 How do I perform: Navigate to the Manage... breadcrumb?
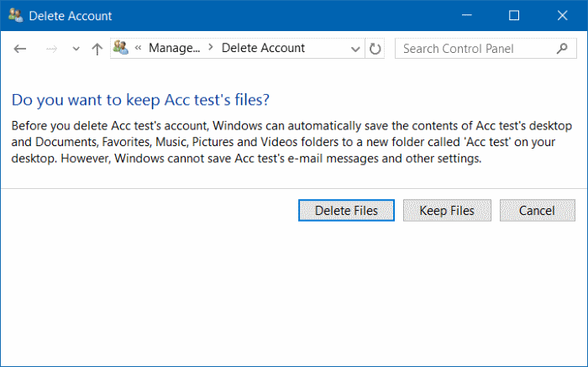(x=175, y=48)
